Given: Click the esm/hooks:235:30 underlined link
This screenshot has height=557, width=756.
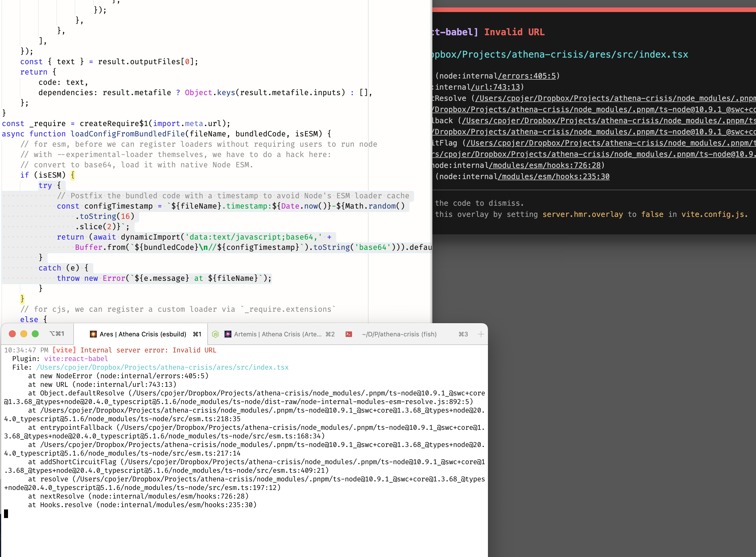Looking at the screenshot, I should [x=552, y=176].
